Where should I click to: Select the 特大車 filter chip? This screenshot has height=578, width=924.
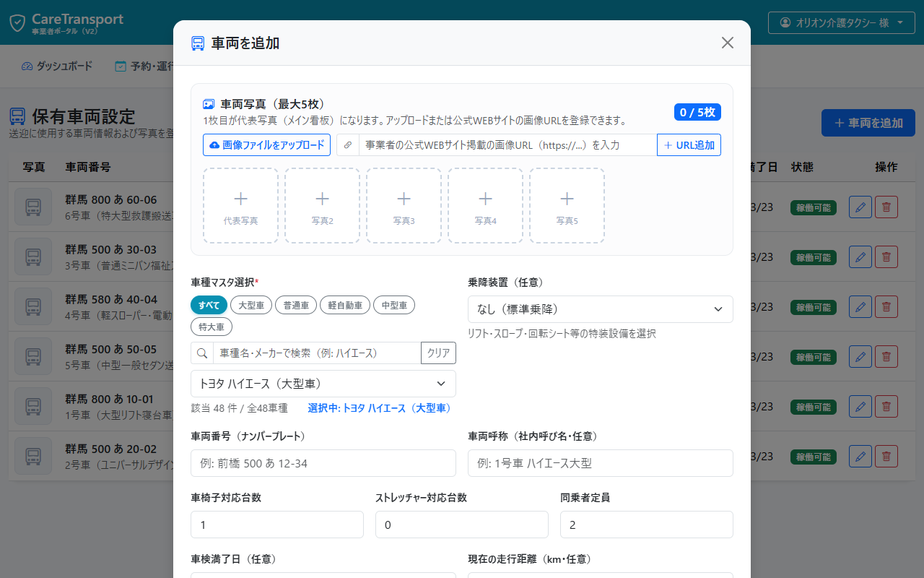[212, 327]
